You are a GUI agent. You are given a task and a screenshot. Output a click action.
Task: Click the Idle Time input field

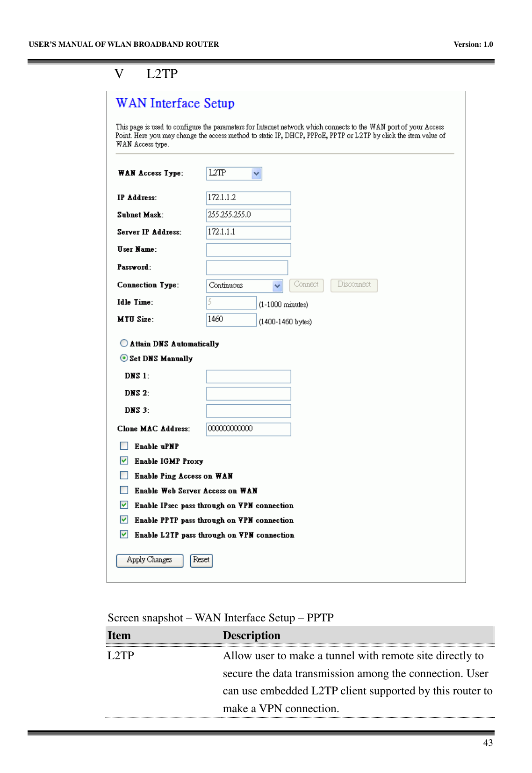(x=231, y=303)
